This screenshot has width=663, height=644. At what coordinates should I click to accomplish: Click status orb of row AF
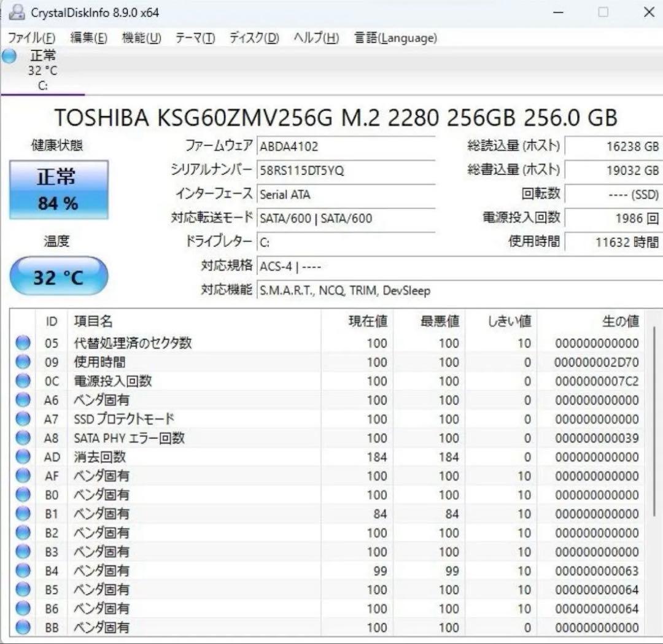coord(23,476)
